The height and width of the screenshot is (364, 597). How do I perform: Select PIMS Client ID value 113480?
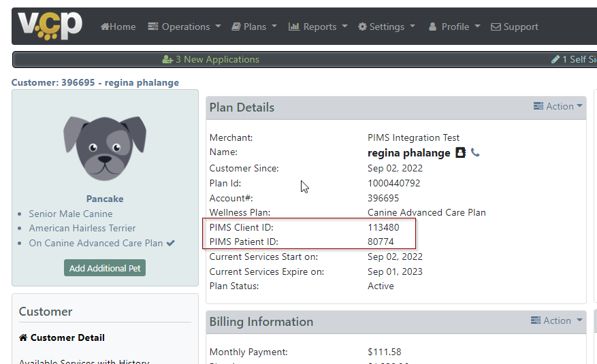tap(383, 227)
